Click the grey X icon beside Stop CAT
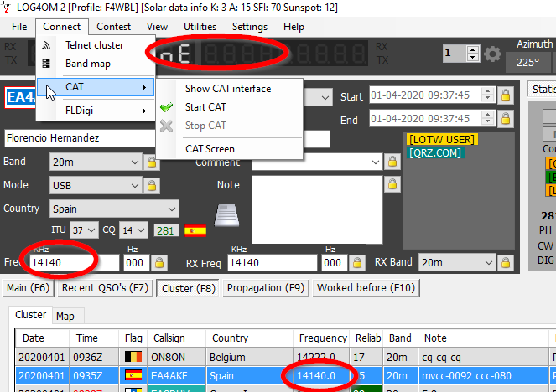 click(166, 126)
